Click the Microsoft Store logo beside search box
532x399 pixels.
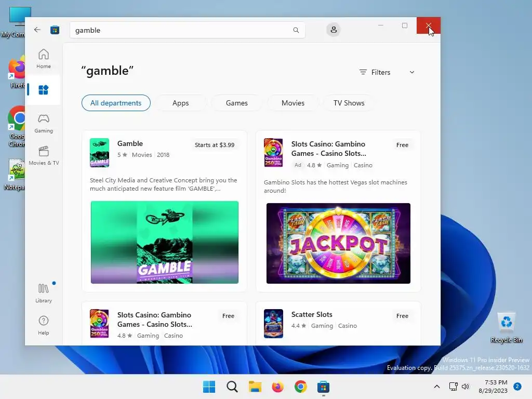coord(55,30)
